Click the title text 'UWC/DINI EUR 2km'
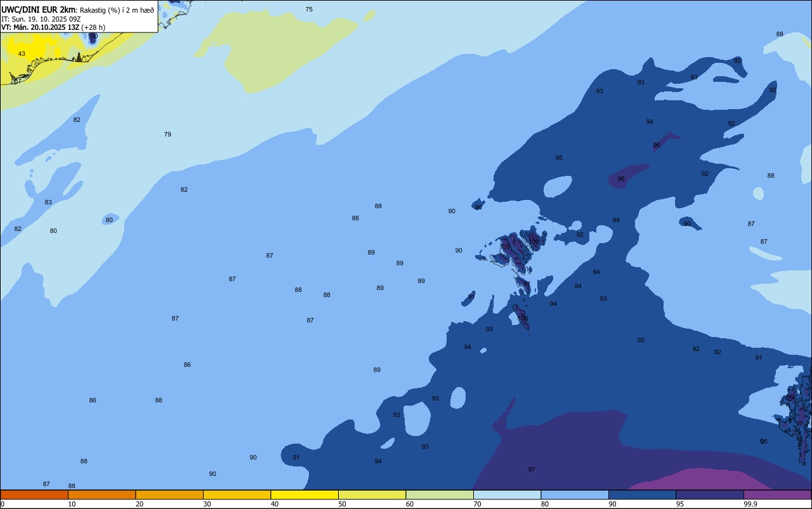This screenshot has width=812, height=509. coord(38,10)
